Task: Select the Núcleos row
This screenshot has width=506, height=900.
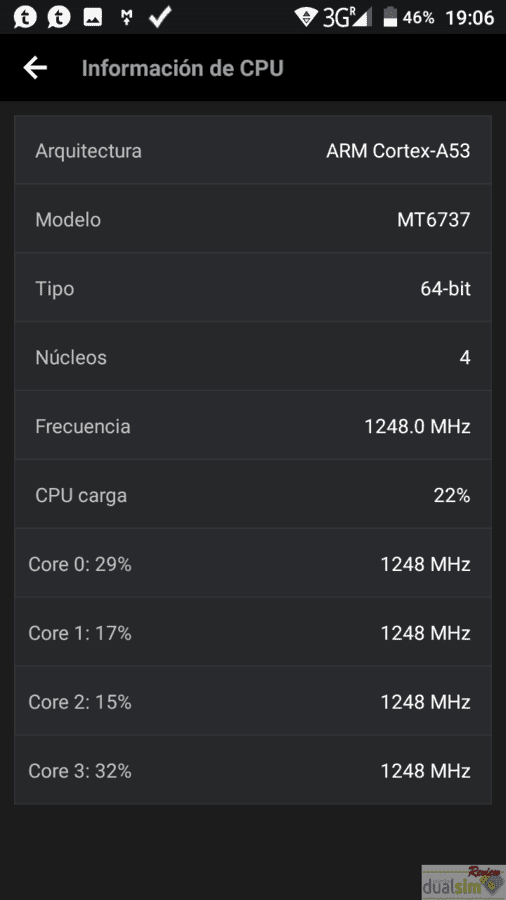Action: pos(253,356)
